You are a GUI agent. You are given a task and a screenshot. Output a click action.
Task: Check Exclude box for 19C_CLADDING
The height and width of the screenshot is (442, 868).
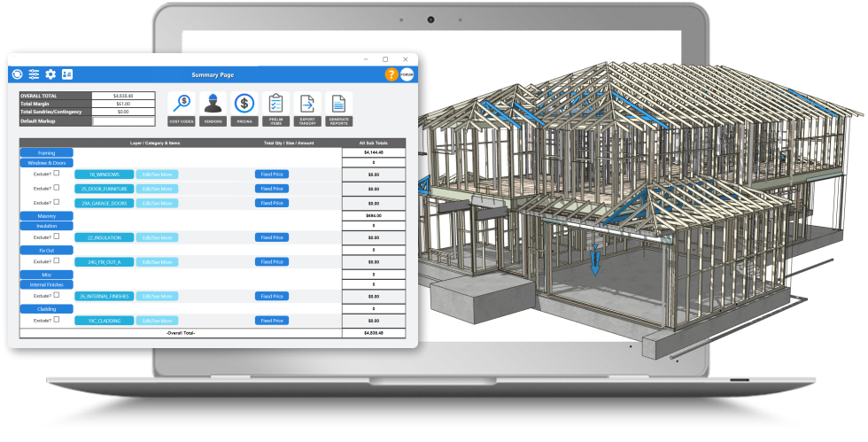point(57,321)
